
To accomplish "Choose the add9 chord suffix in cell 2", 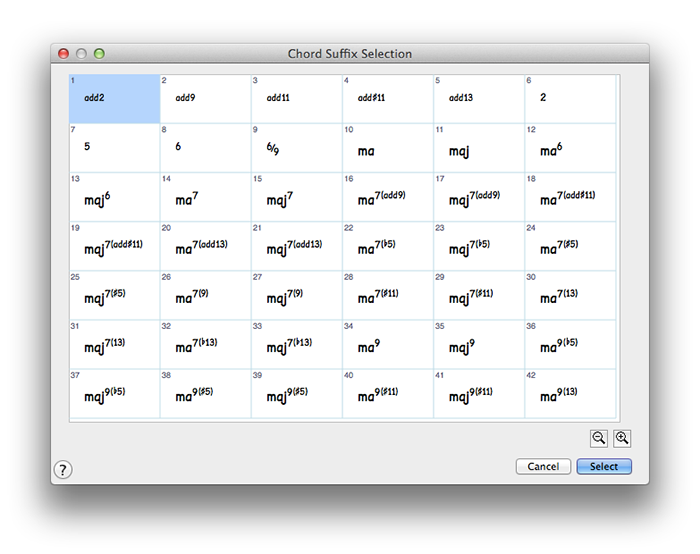I will 205,99.
